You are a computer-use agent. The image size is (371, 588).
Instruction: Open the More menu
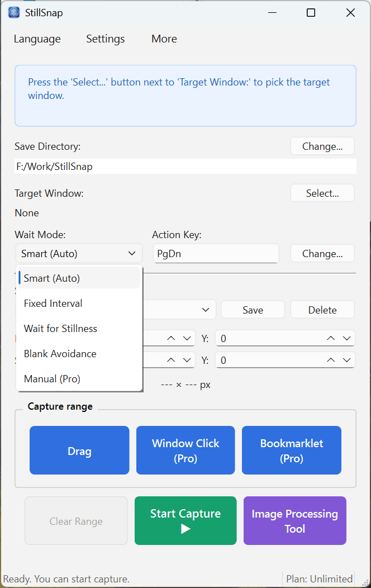tap(164, 39)
